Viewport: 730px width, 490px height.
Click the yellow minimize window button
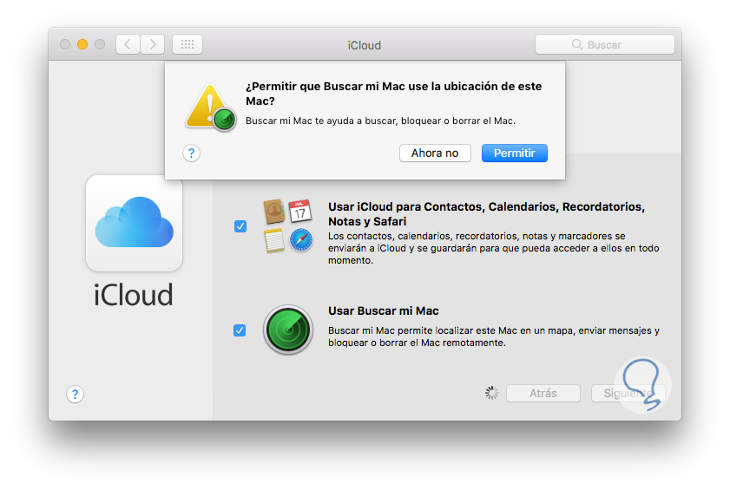click(x=82, y=44)
